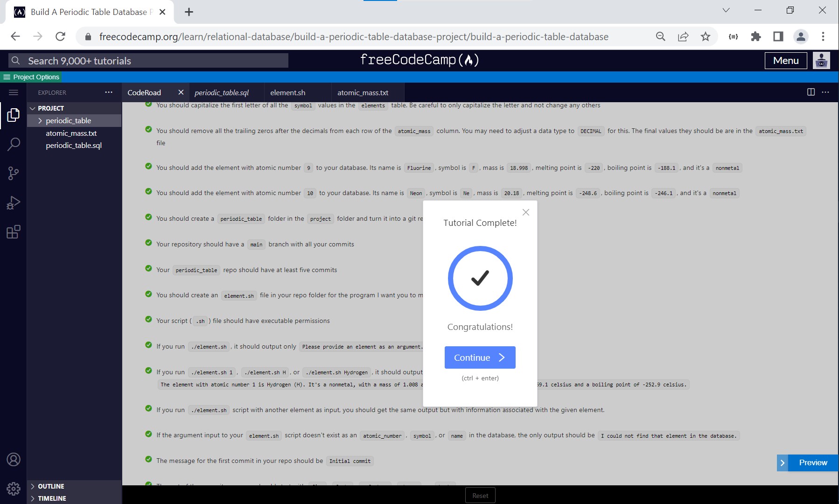Viewport: 839px width, 504px height.
Task: Click the browser back arrow
Action: tap(15, 36)
